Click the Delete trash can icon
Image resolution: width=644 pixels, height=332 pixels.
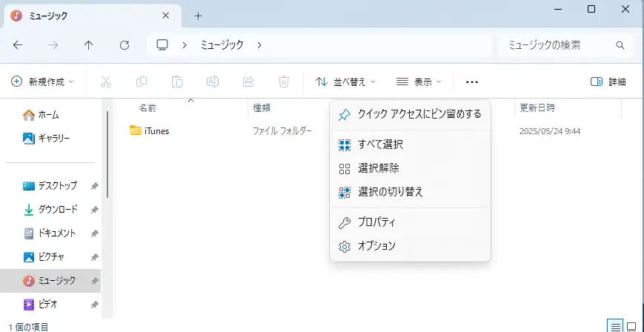[x=284, y=82]
